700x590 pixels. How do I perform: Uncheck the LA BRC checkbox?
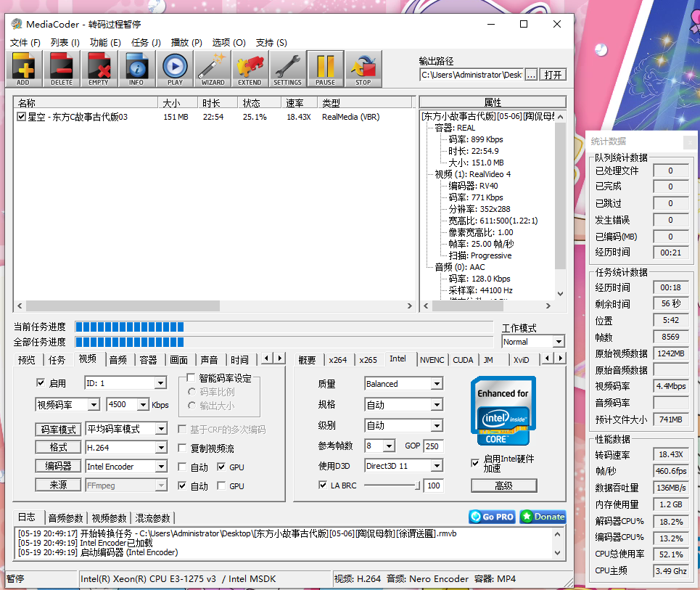323,485
